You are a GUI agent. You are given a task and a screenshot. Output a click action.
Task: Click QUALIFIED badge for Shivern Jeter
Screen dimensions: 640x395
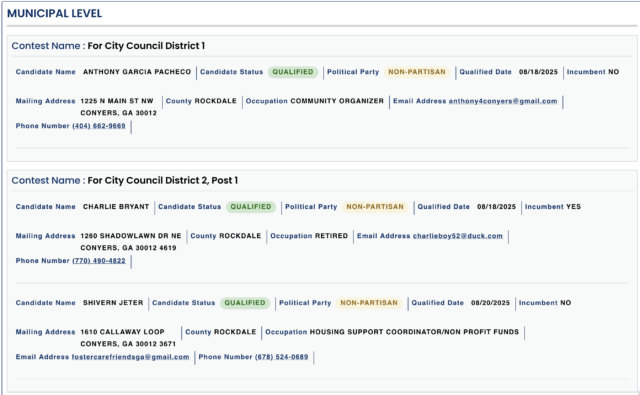click(245, 303)
